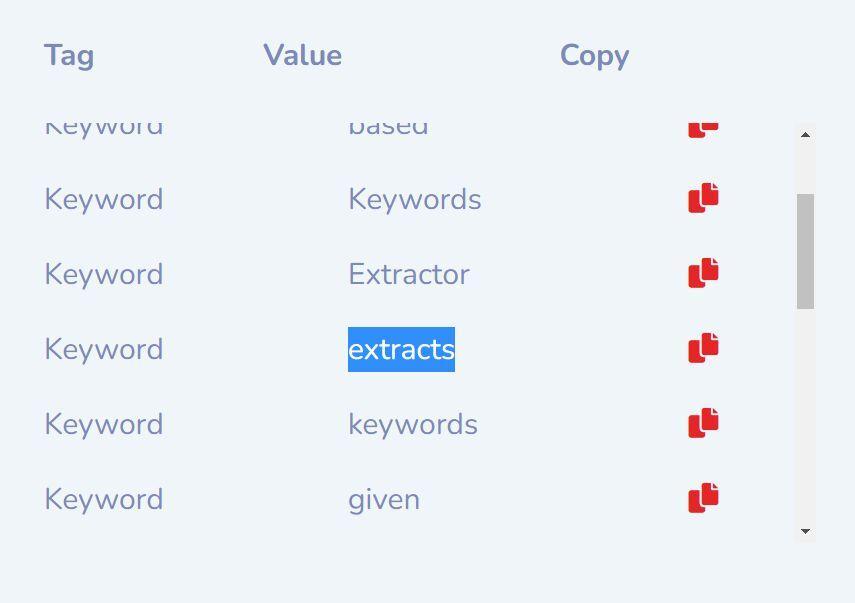Screen dimensions: 855x603
Task: Click the highlighted 'extracts' text
Action: 401,349
